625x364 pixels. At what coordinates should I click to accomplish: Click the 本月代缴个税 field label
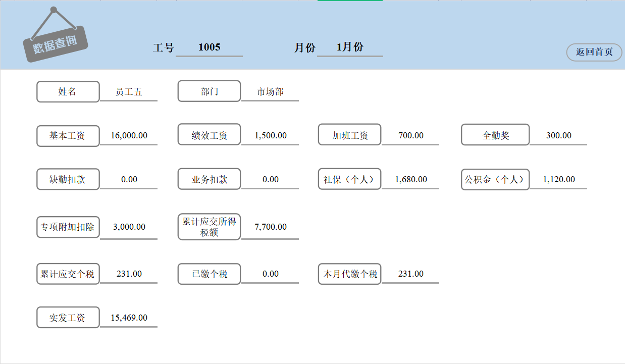(x=349, y=274)
